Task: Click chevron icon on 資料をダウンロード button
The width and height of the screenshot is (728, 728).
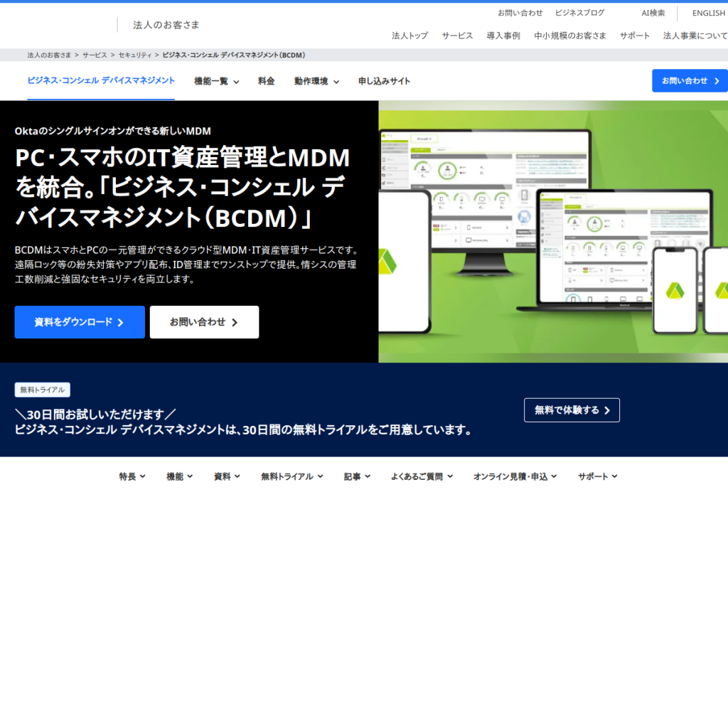Action: [121, 322]
